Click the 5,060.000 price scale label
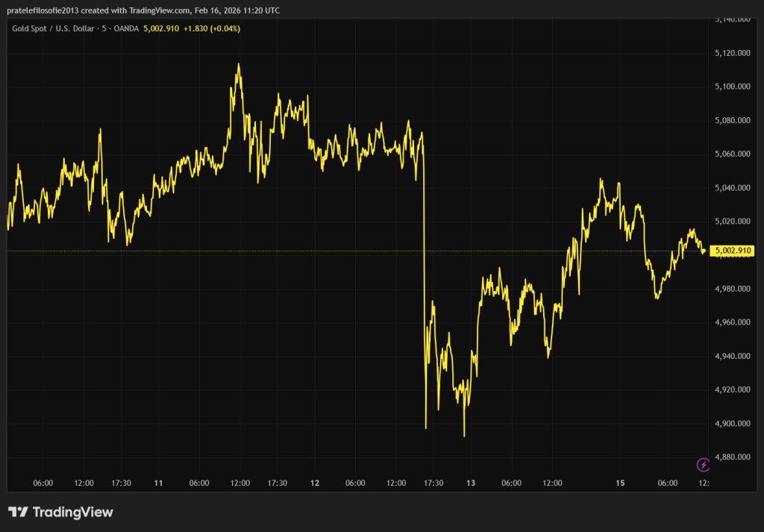 [732, 154]
